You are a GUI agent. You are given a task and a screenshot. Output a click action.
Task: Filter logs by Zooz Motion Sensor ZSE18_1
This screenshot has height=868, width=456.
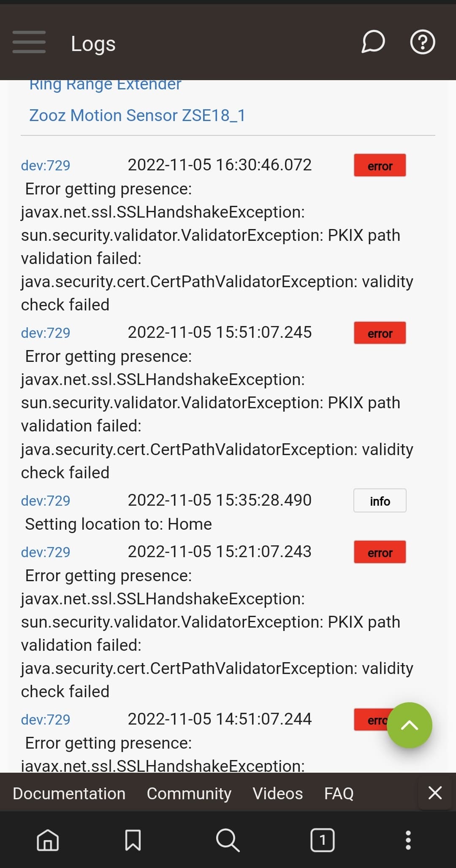point(137,115)
